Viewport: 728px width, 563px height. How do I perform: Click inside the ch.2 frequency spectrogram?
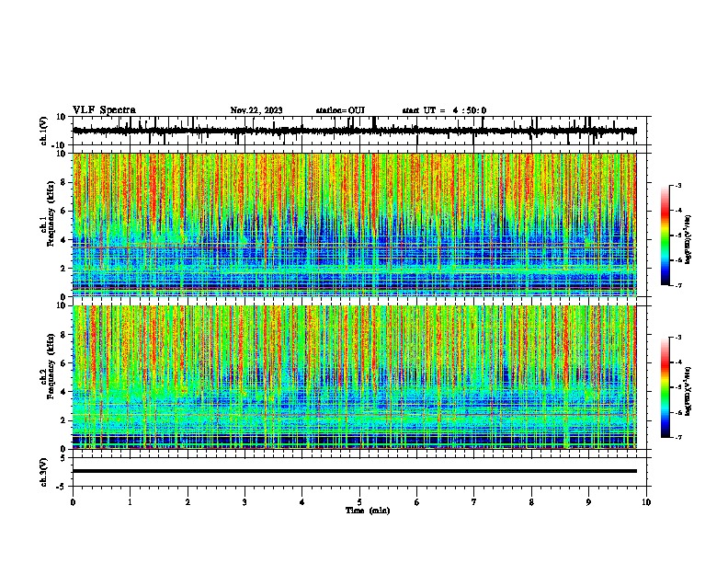coord(354,377)
